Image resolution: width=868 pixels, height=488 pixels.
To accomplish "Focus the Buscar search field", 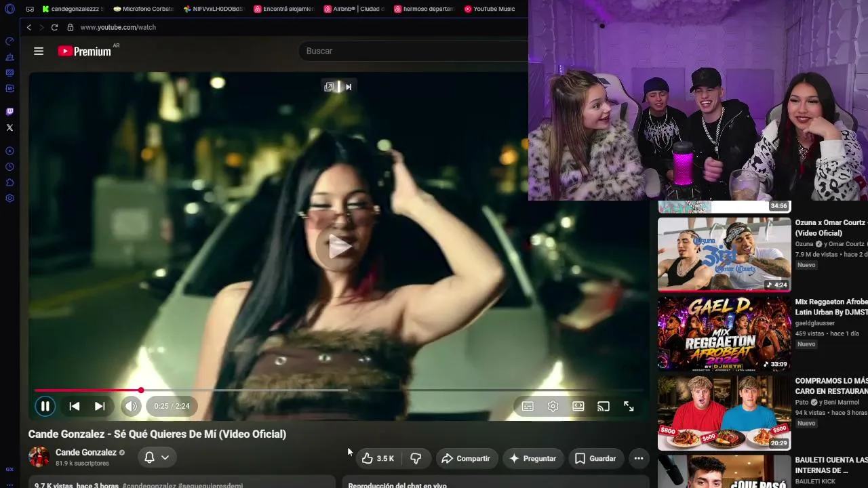I will pos(414,51).
